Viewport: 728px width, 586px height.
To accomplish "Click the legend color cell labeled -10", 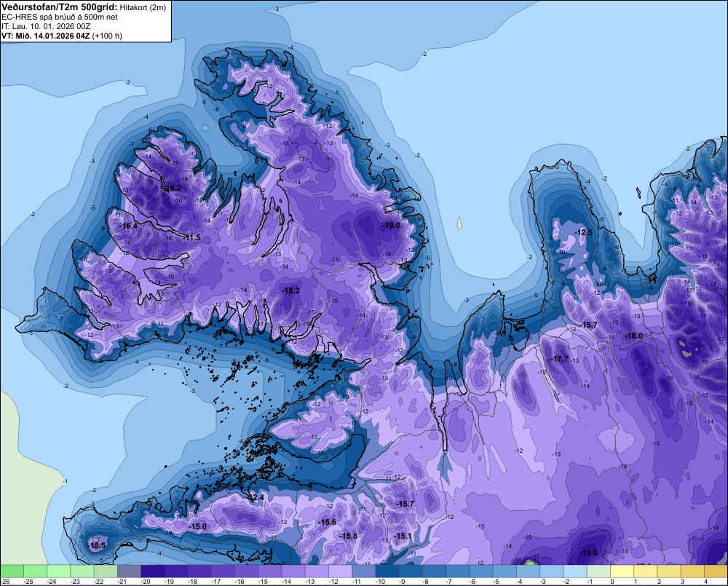I will click(x=387, y=571).
